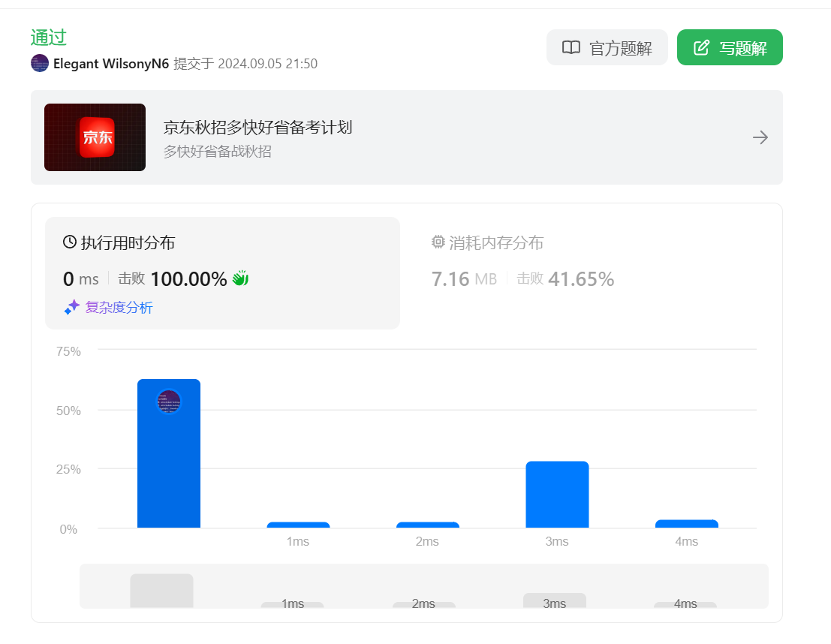
Task: Click the 击败 100.00% runtime percentage
Action: (x=172, y=278)
